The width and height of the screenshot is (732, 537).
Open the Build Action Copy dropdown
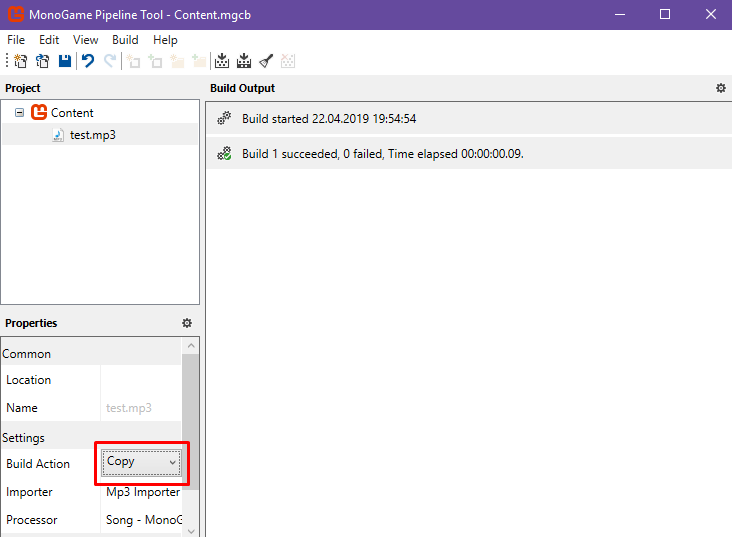pyautogui.click(x=141, y=462)
